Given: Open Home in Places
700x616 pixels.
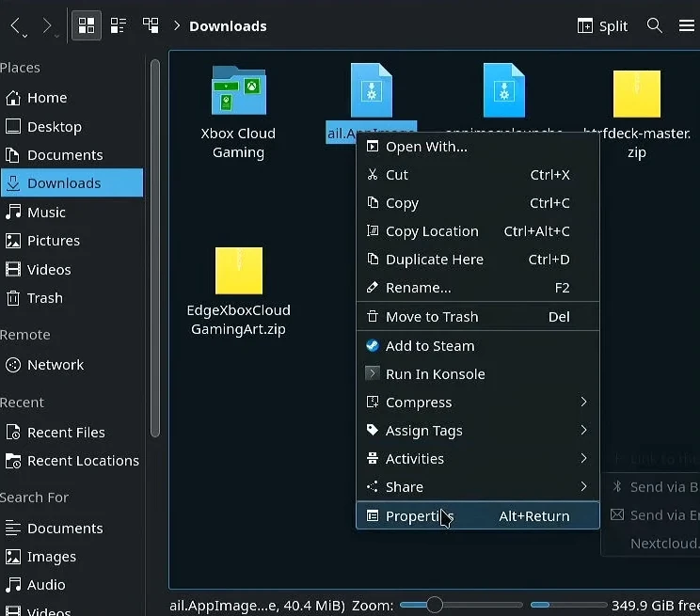Looking at the screenshot, I should [x=72, y=98].
